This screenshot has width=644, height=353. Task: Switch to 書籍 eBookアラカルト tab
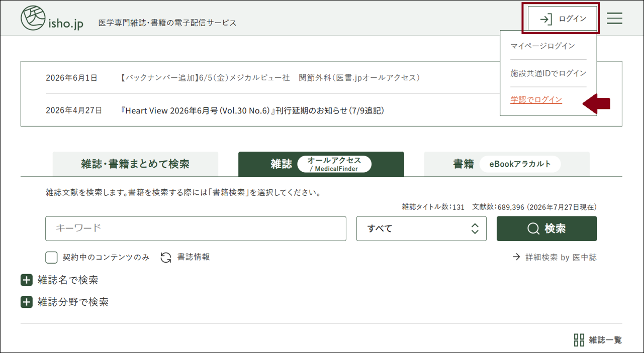(507, 164)
